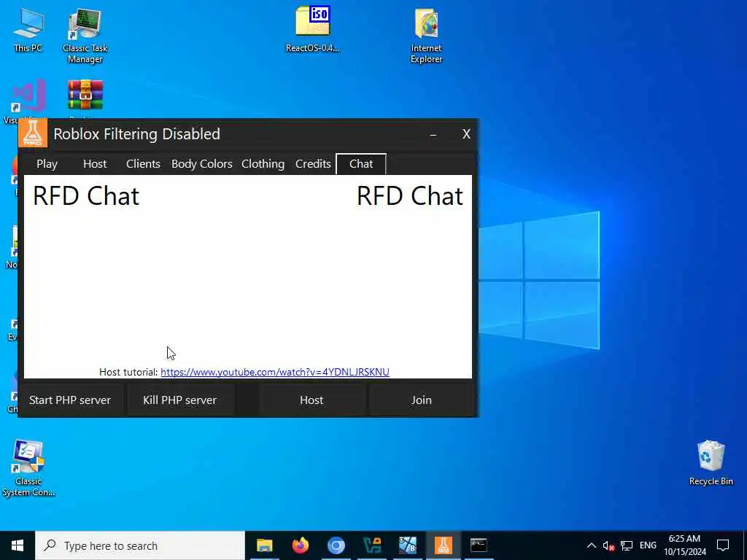Open the Host tutorial YouTube link

click(x=275, y=372)
